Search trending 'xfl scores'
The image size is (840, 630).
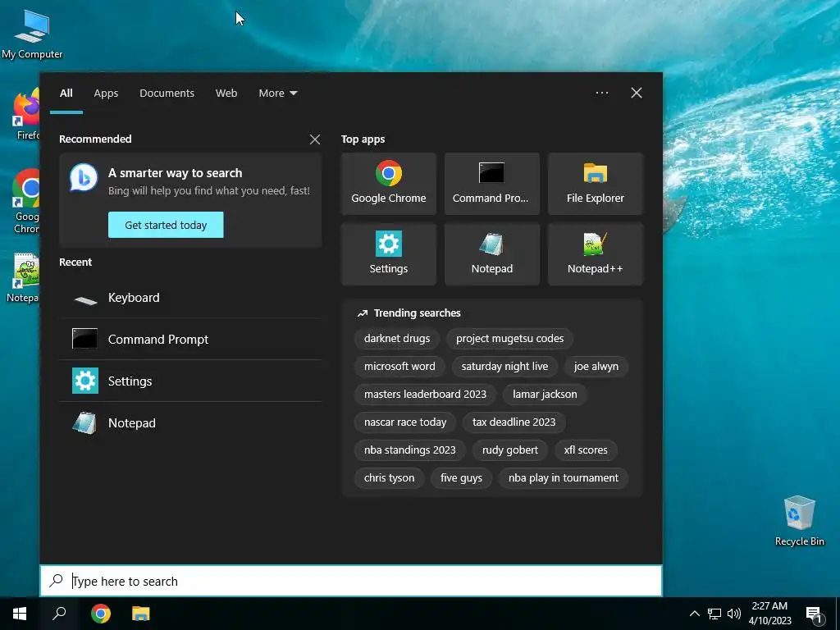click(586, 450)
